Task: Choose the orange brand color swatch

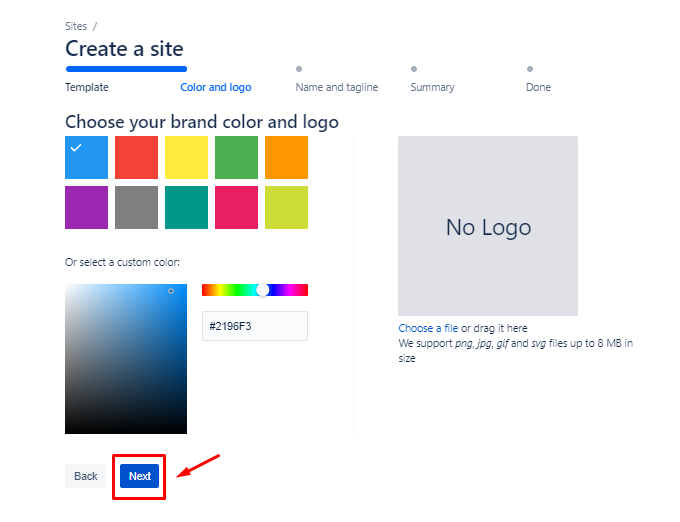Action: point(286,157)
